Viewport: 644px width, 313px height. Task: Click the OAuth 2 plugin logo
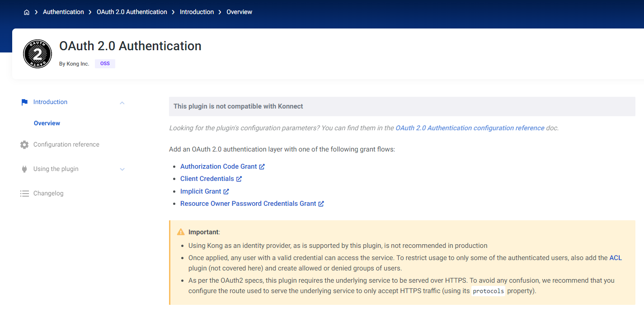click(x=38, y=54)
